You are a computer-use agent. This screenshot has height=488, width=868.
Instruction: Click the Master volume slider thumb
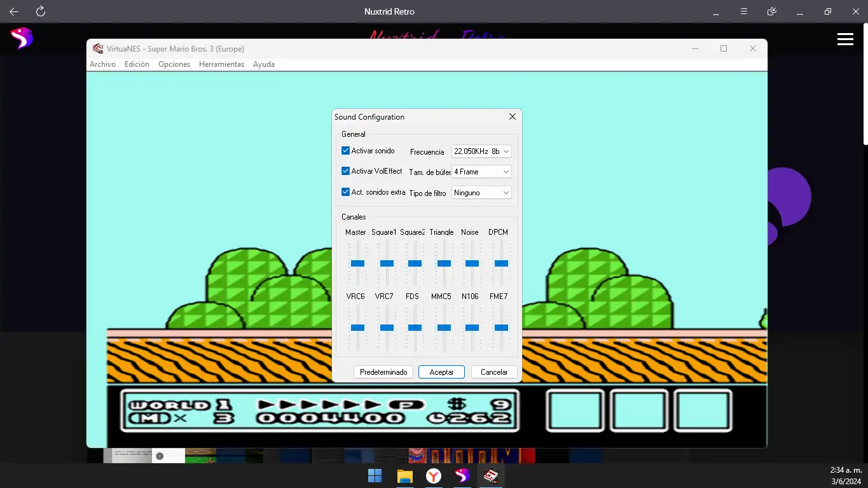tap(357, 263)
